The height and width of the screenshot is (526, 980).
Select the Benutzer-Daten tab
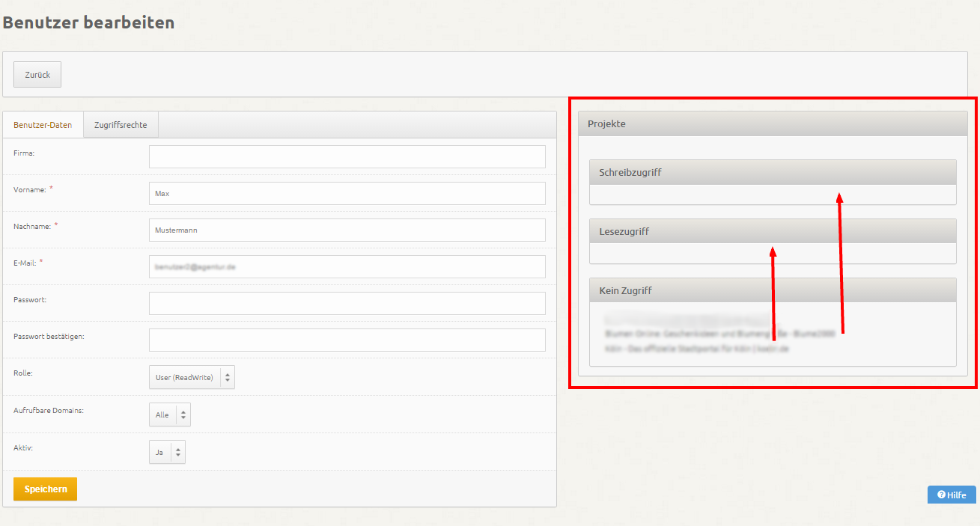pos(43,125)
